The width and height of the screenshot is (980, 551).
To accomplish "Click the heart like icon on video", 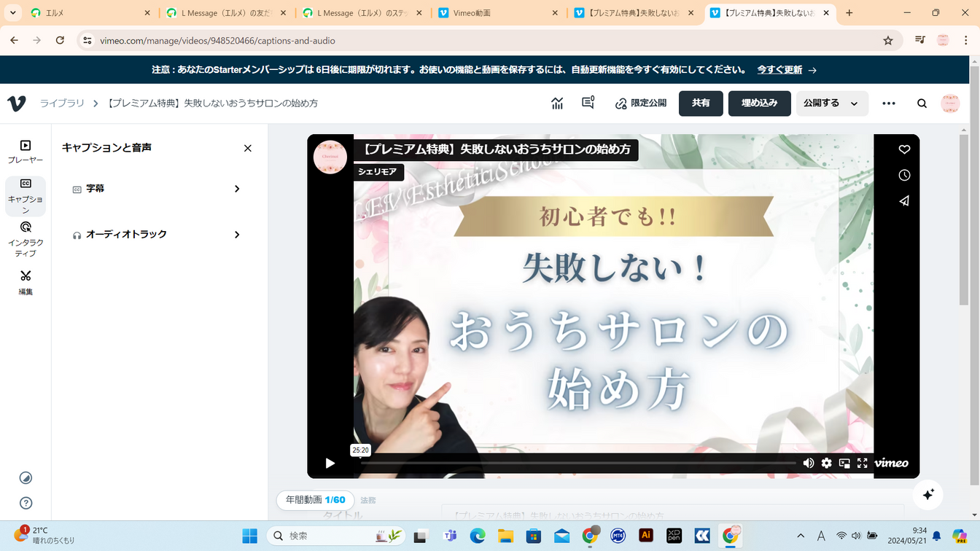I will pos(904,149).
